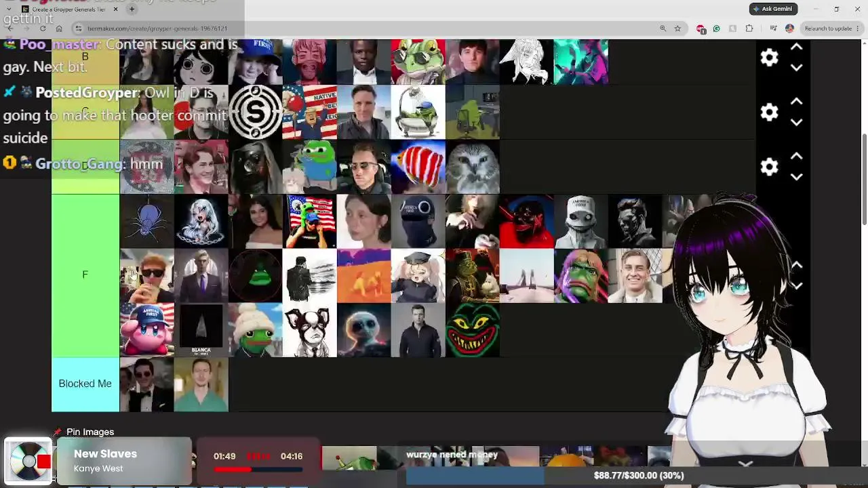Viewport: 868px width, 488px height.
Task: Select the red demon face image
Action: point(527,222)
